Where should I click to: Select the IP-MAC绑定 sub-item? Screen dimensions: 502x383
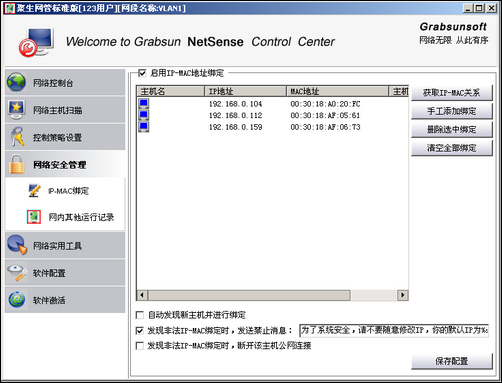[68, 191]
